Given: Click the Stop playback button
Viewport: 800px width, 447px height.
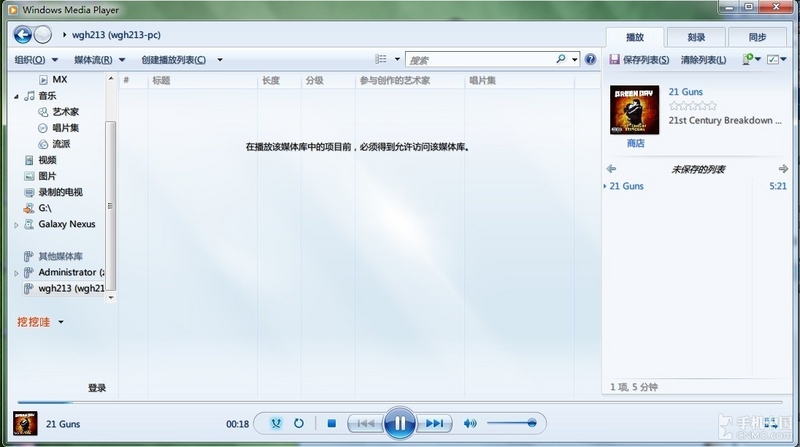Looking at the screenshot, I should tap(331, 424).
